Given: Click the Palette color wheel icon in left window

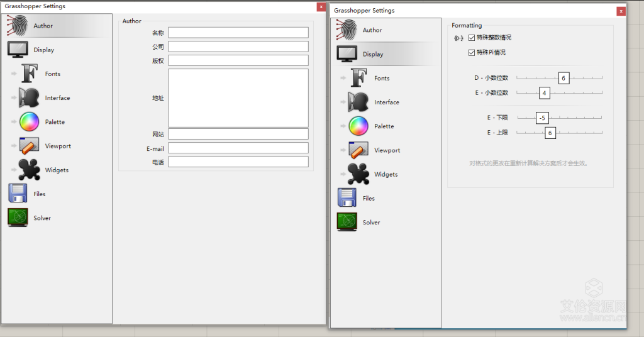Looking at the screenshot, I should tap(29, 121).
